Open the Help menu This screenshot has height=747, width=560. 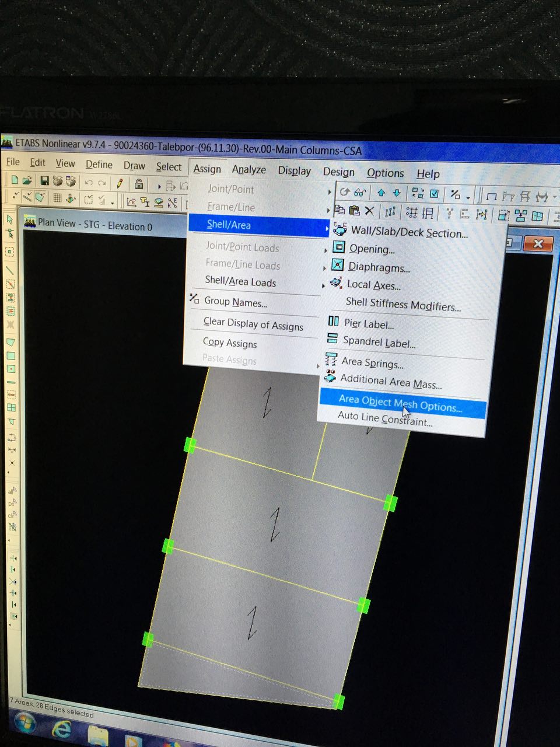(428, 174)
